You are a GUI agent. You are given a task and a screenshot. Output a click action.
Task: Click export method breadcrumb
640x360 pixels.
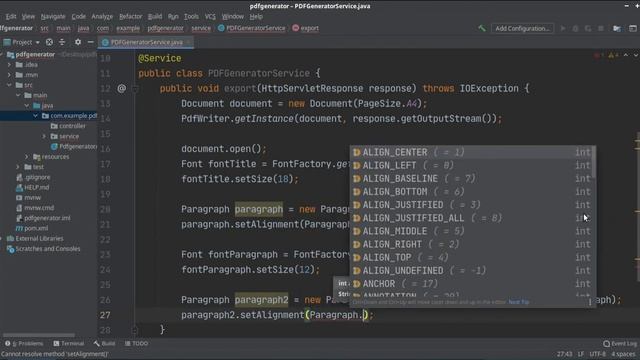tap(305, 28)
